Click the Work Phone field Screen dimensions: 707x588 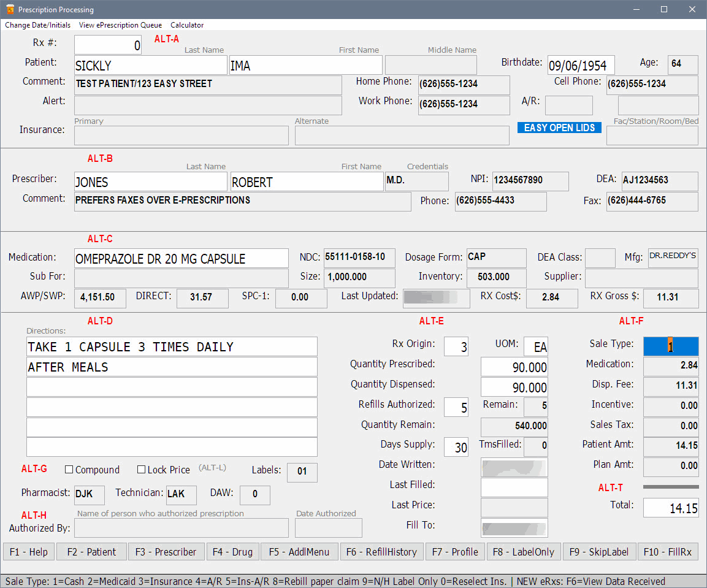(x=464, y=105)
